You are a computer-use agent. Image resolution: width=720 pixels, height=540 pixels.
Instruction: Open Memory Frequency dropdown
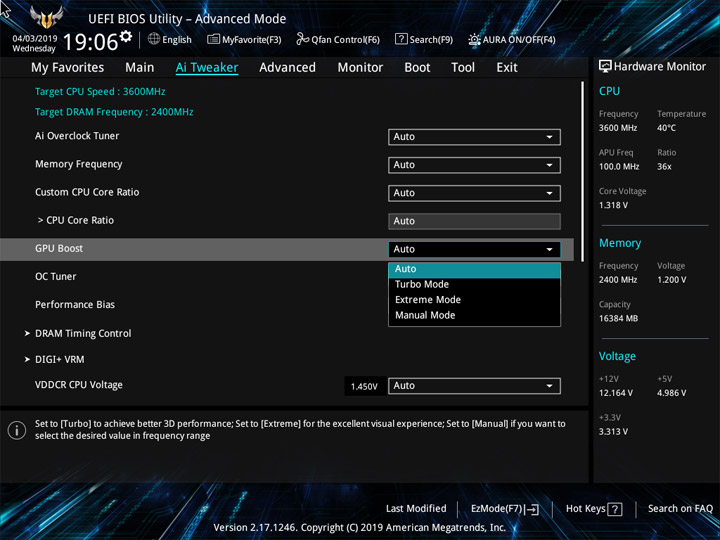tap(474, 165)
